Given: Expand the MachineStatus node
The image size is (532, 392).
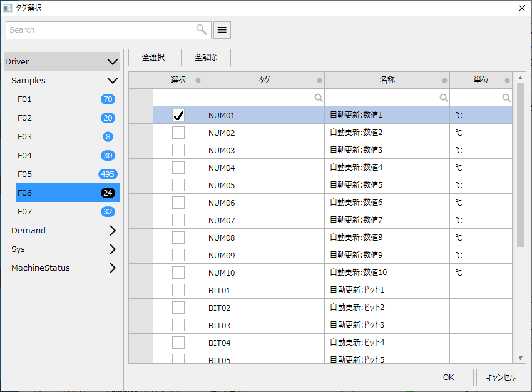Looking at the screenshot, I should click(113, 268).
